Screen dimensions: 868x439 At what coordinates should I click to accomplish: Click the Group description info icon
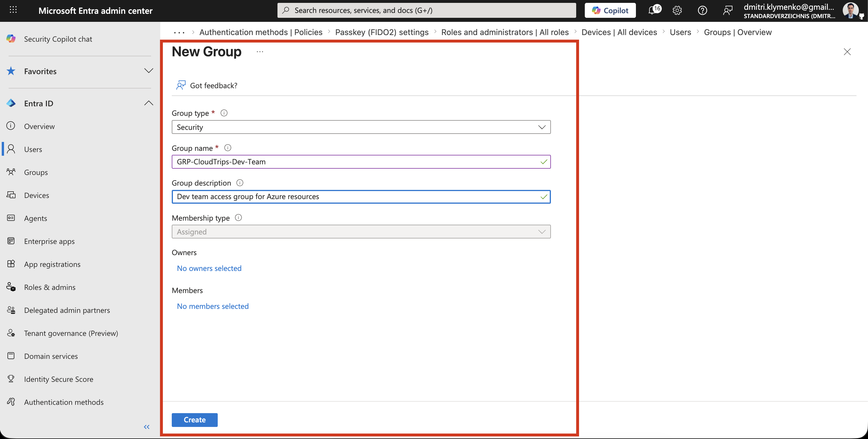pyautogui.click(x=240, y=183)
